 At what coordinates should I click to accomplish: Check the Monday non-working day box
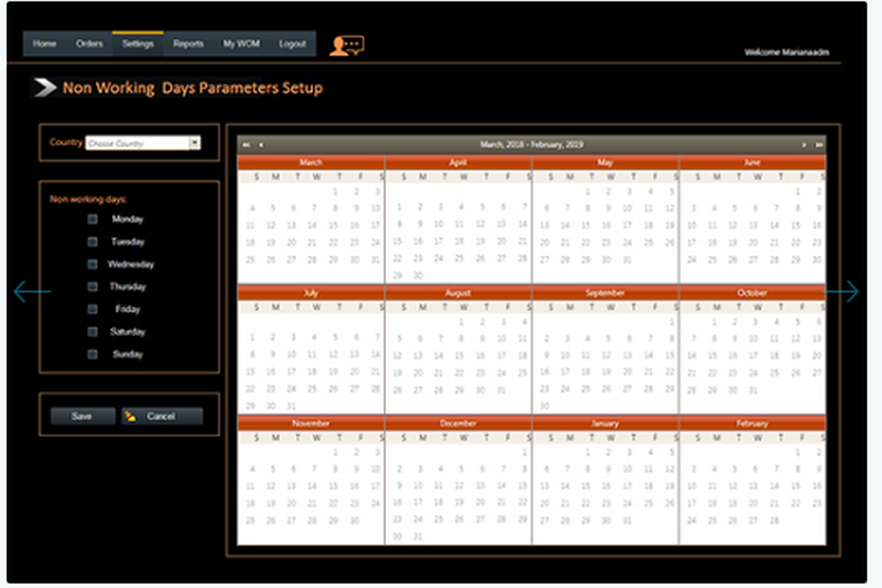pos(93,220)
